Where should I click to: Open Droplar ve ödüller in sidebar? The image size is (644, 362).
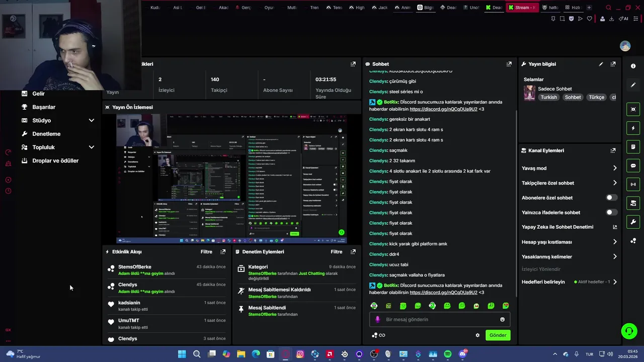click(x=55, y=161)
